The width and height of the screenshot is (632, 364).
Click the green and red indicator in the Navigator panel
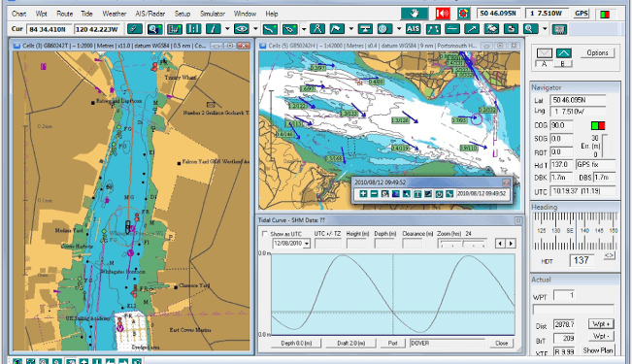pos(598,126)
